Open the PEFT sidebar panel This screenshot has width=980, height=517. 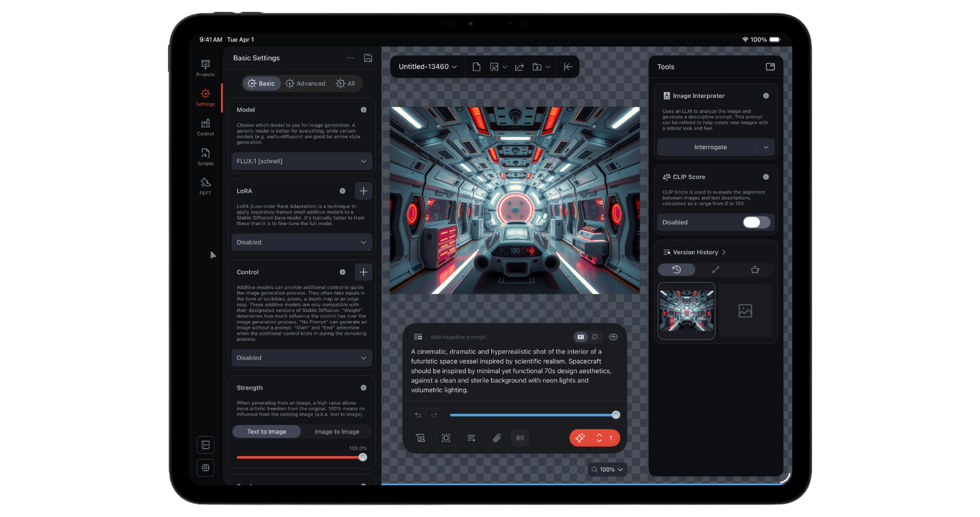click(x=205, y=186)
